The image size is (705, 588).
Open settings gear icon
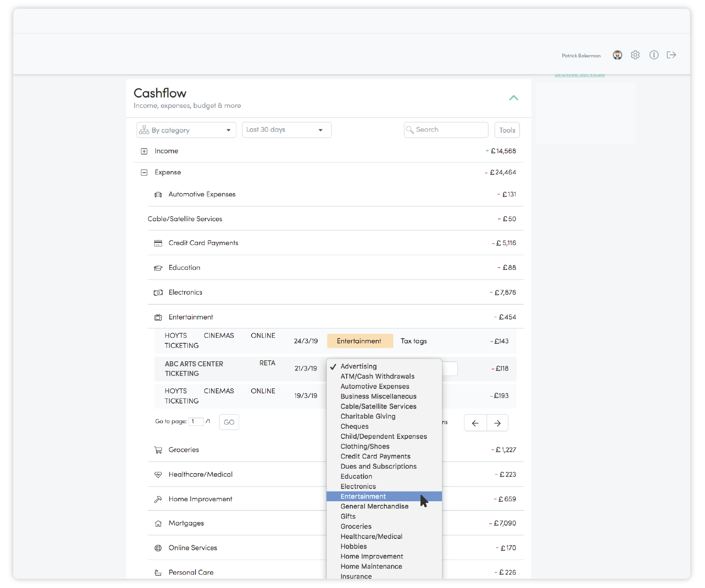635,55
